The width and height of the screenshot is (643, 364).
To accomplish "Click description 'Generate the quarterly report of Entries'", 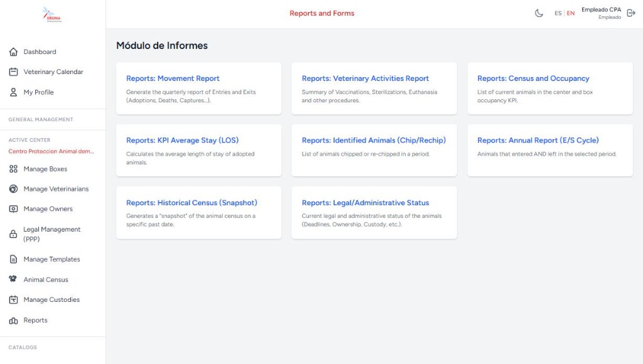I will pyautogui.click(x=191, y=96).
